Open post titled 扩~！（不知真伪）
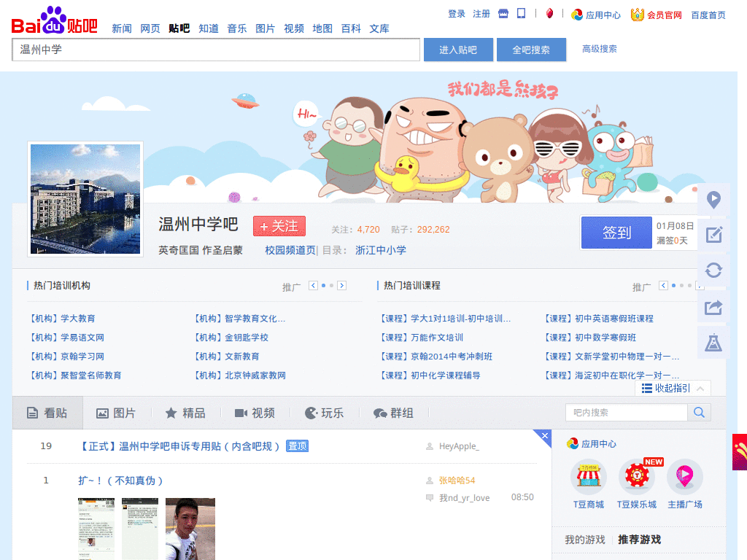This screenshot has height=560, width=747. 120,481
